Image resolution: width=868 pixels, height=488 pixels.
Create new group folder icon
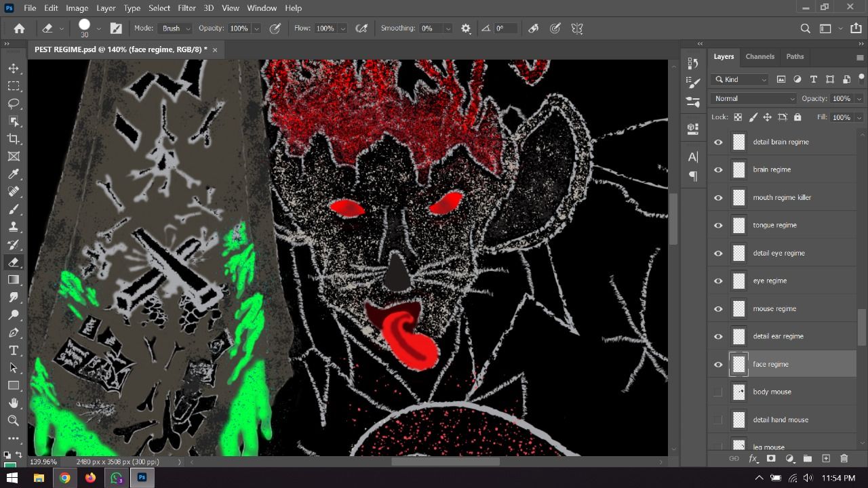coord(808,459)
